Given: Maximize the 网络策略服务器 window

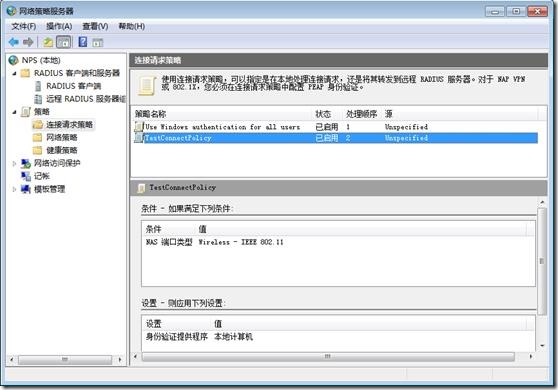Looking at the screenshot, I should click(516, 11).
